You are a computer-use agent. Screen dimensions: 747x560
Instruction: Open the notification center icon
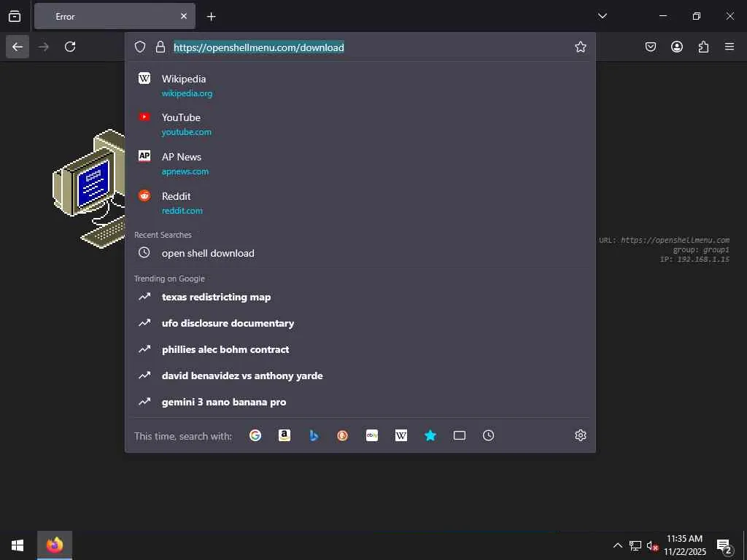point(724,545)
